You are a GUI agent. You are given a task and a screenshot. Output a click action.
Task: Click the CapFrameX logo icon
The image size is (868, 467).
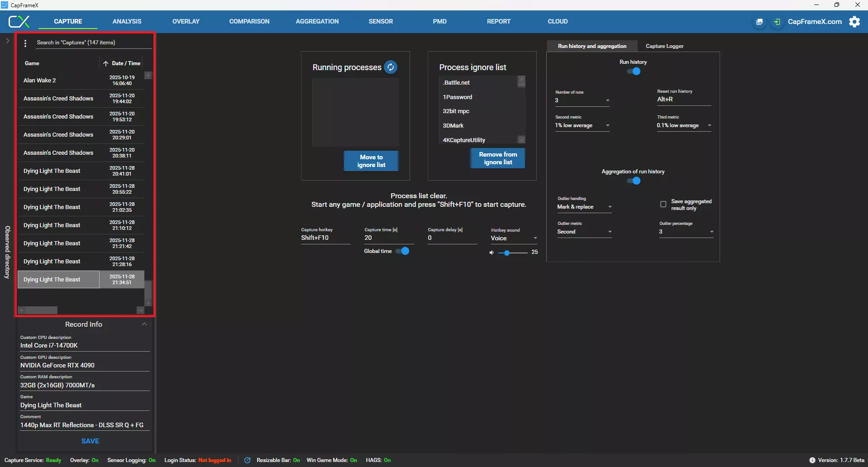click(x=19, y=21)
